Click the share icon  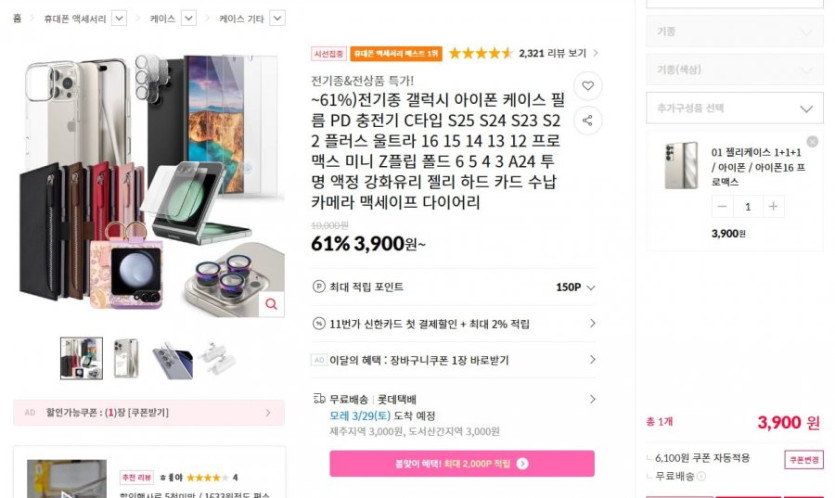click(x=588, y=121)
